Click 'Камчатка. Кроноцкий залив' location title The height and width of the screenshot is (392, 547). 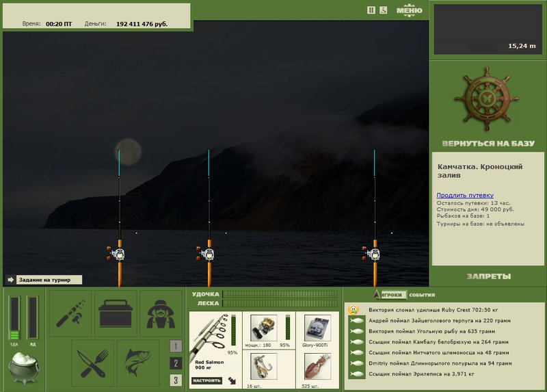(x=480, y=171)
